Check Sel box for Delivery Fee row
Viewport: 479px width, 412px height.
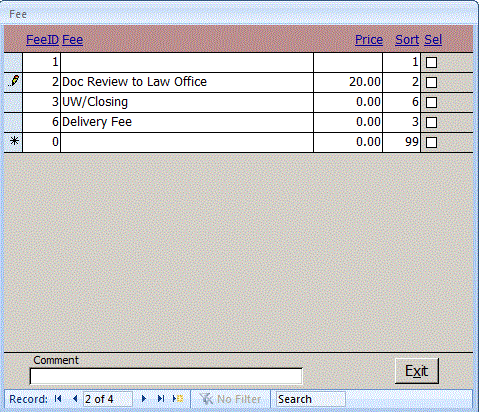(x=431, y=122)
